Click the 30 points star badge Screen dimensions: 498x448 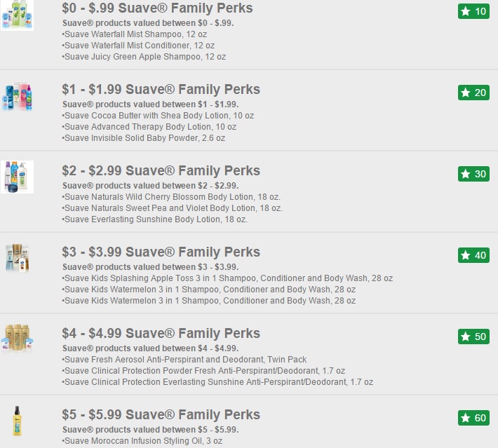pos(473,174)
